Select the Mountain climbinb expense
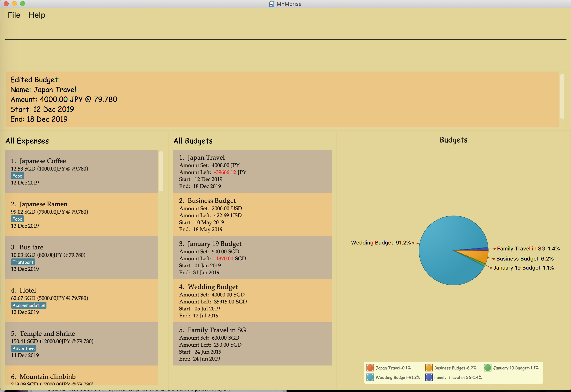The height and width of the screenshot is (392, 571). point(81,376)
